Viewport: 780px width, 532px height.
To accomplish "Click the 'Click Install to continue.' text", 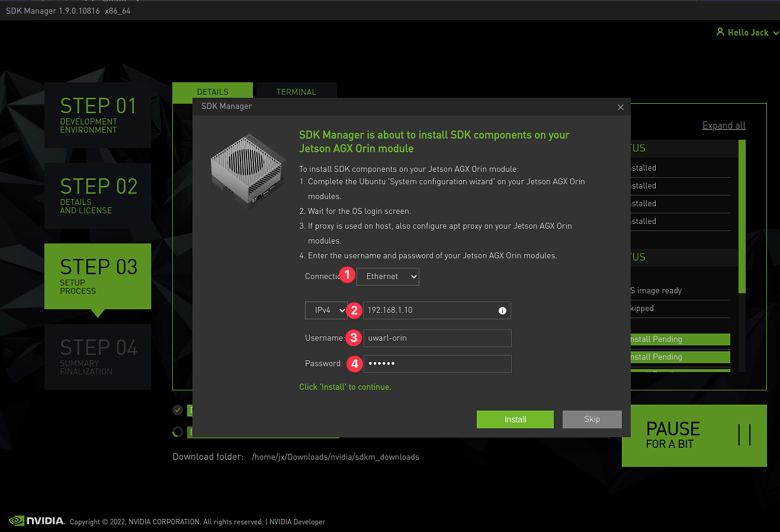I will click(345, 387).
